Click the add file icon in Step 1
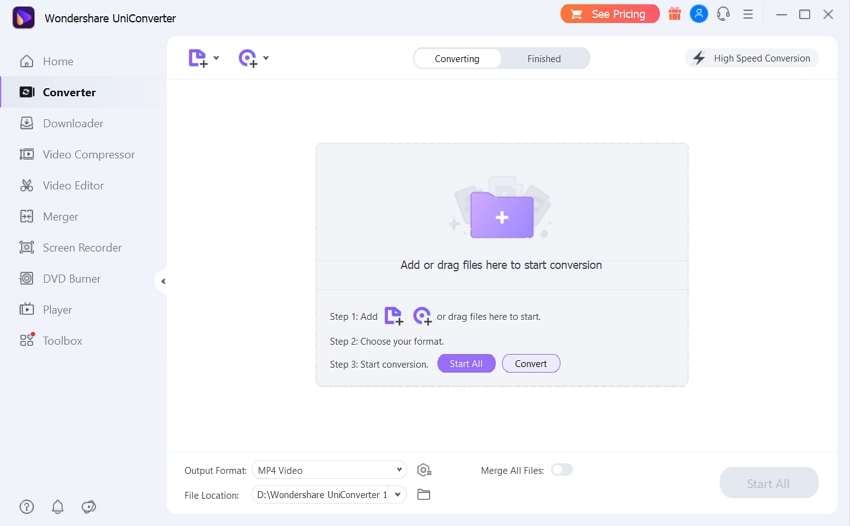The width and height of the screenshot is (850, 526). (394, 316)
